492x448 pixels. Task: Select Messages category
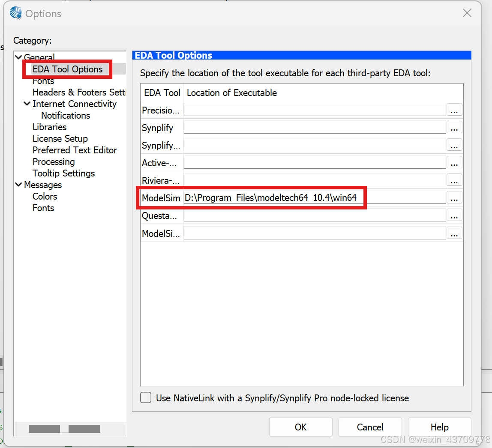coord(43,185)
